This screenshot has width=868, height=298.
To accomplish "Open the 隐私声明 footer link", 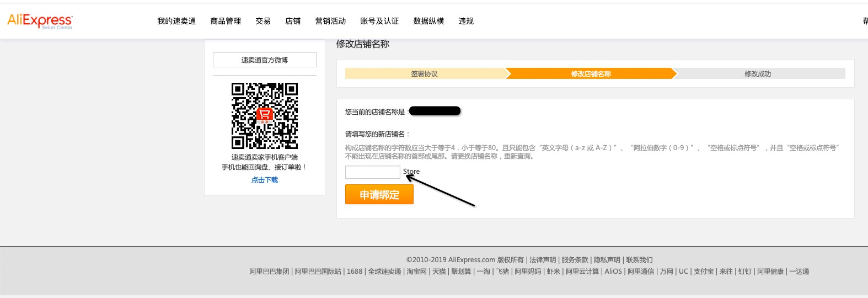I will pos(607,260).
